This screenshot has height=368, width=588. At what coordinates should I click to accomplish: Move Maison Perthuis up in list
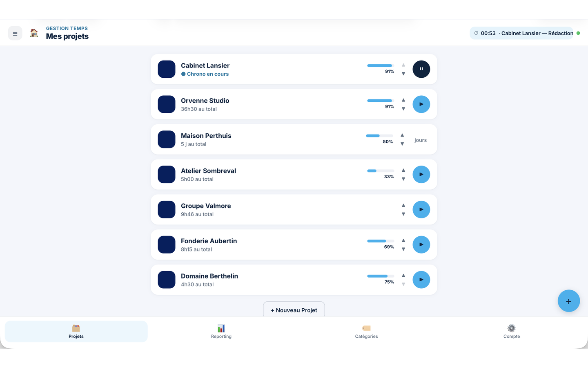402,135
